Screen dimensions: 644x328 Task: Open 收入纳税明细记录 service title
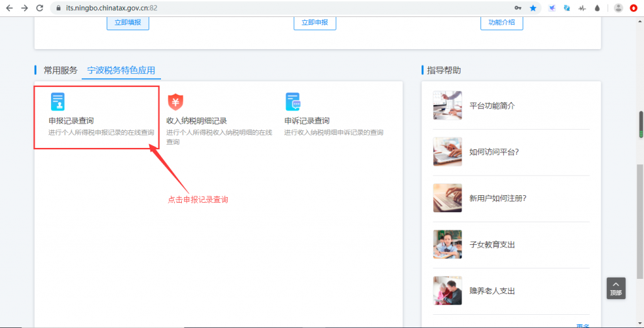click(x=197, y=121)
